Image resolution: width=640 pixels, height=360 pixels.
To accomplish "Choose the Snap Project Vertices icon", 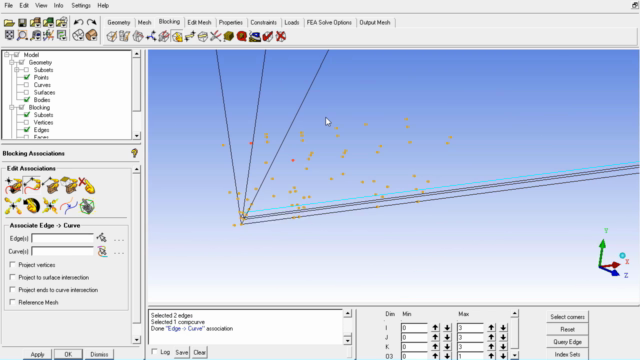I will [x=51, y=206].
